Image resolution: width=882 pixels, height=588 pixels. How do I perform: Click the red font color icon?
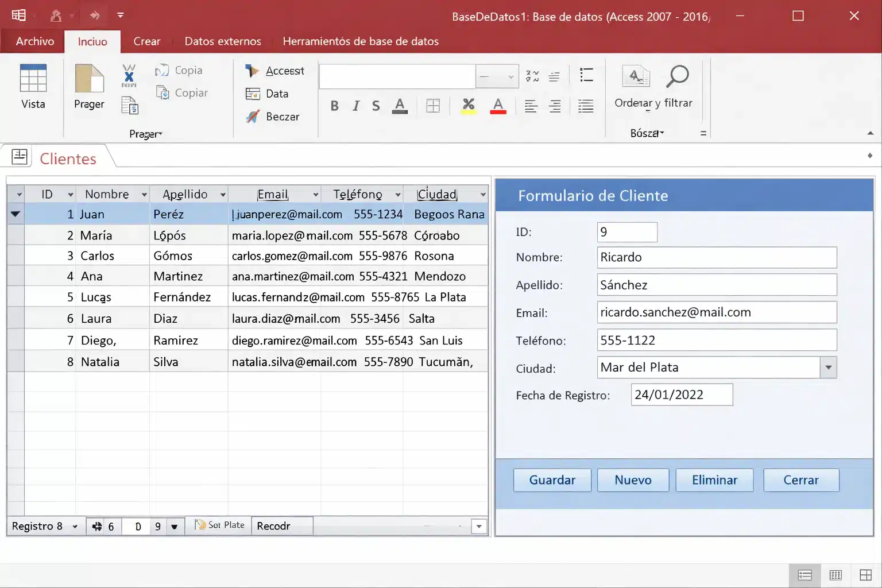[x=498, y=106]
